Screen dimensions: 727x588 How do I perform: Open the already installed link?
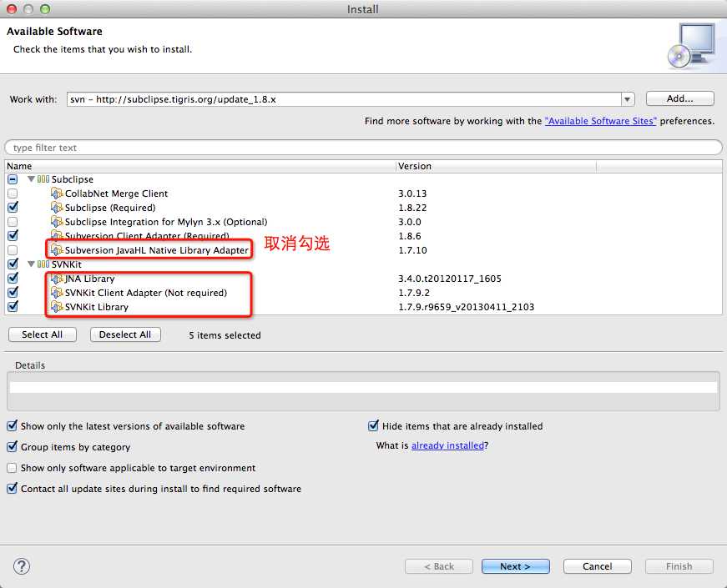(447, 445)
